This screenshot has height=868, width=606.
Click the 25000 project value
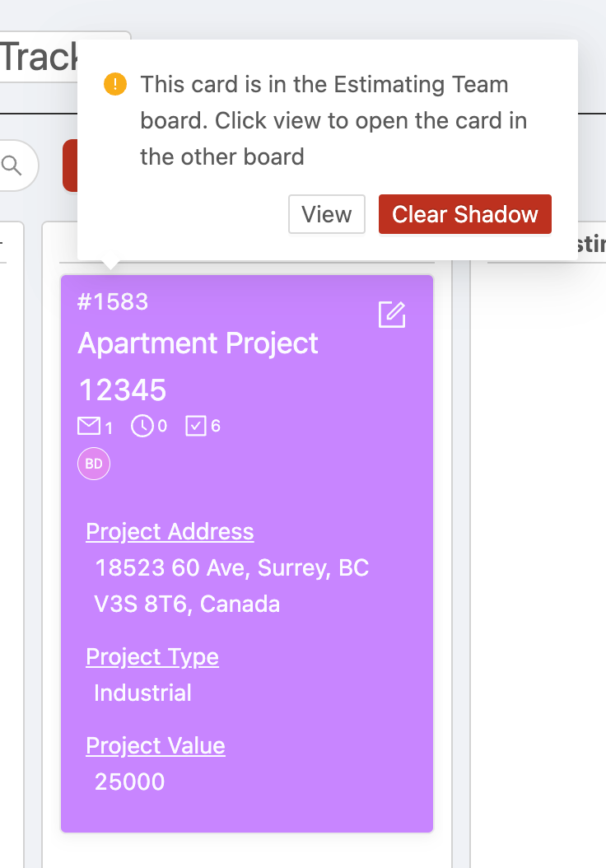coord(129,782)
